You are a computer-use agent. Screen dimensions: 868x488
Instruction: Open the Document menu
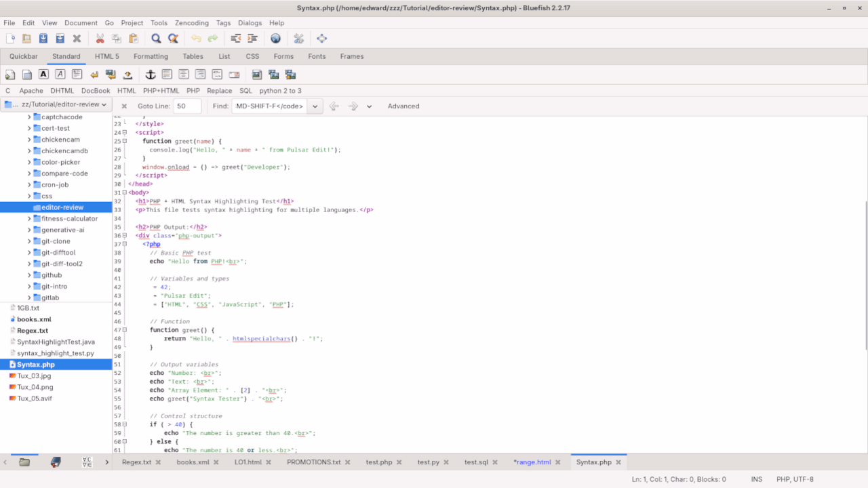click(81, 22)
